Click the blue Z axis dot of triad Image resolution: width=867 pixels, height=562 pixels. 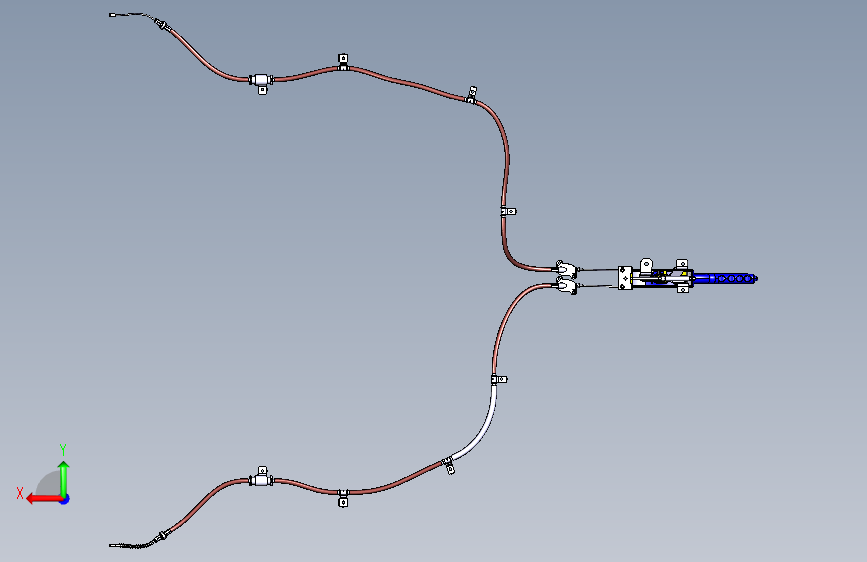click(65, 499)
